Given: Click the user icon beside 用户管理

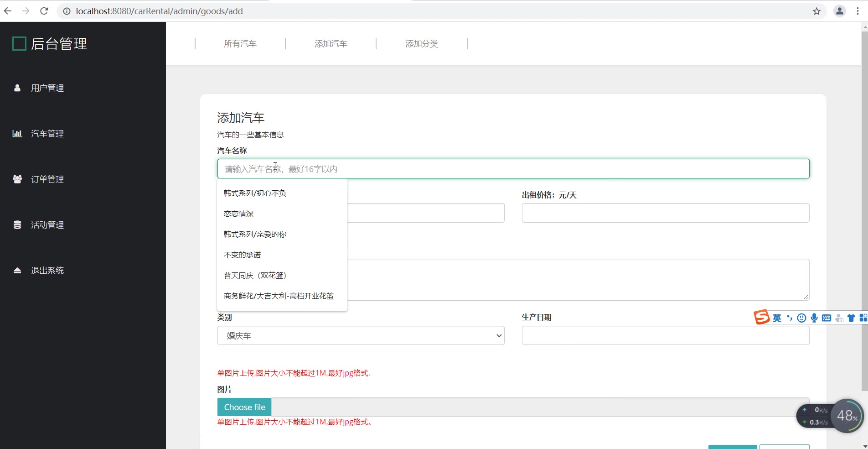Looking at the screenshot, I should tap(17, 88).
